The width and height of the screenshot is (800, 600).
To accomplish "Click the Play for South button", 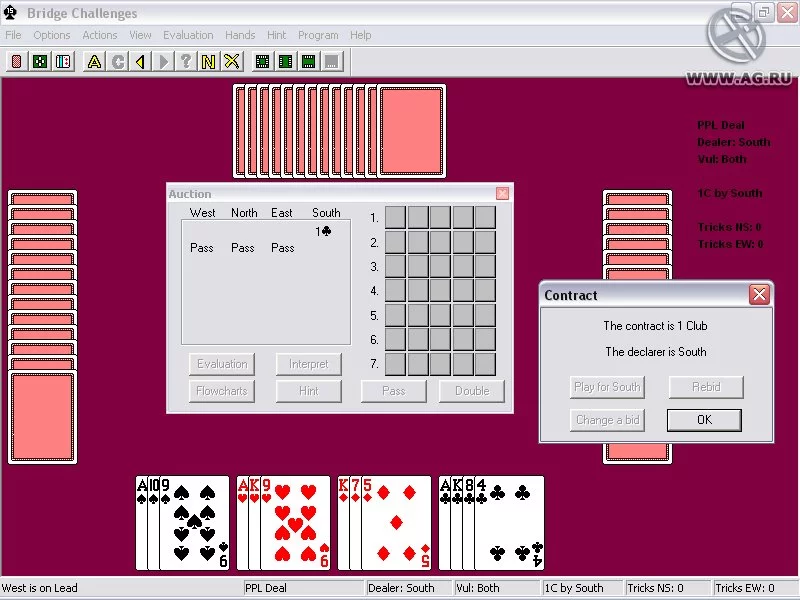I will pos(607,387).
